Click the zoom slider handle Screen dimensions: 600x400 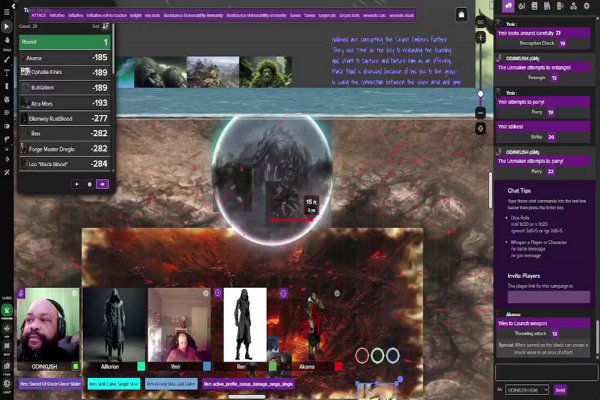click(481, 93)
